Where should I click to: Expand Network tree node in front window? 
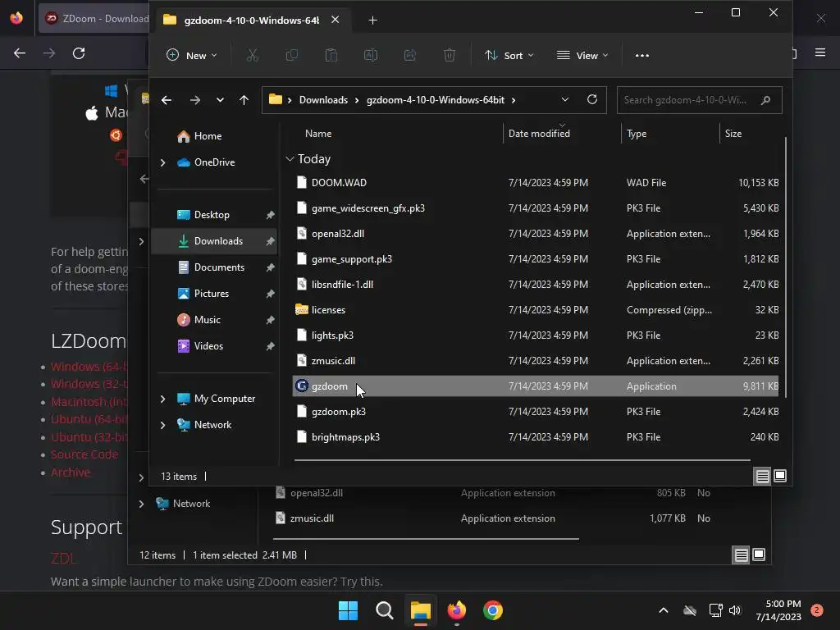coord(163,425)
